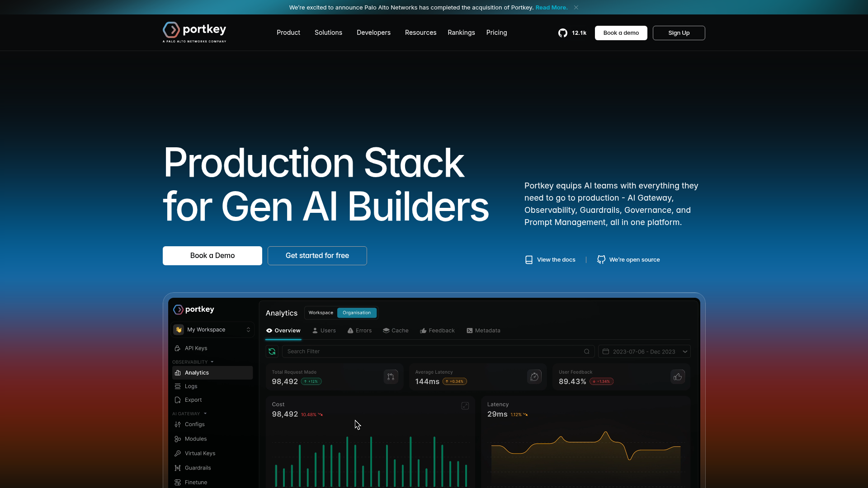Go to the Rankings page
Screen dimensions: 868x488
click(461, 33)
